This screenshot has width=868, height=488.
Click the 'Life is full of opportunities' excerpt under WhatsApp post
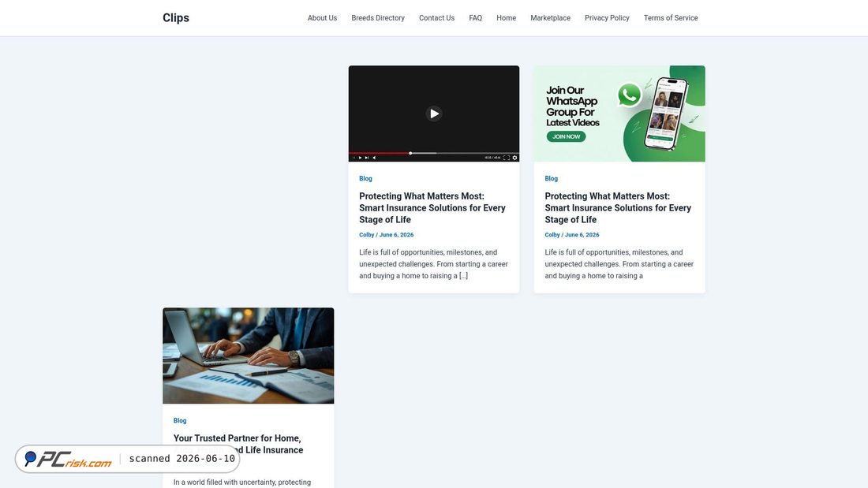point(619,264)
